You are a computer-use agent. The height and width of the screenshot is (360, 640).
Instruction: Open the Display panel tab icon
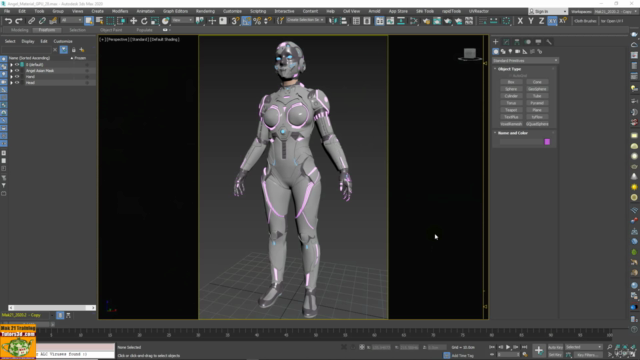538,42
